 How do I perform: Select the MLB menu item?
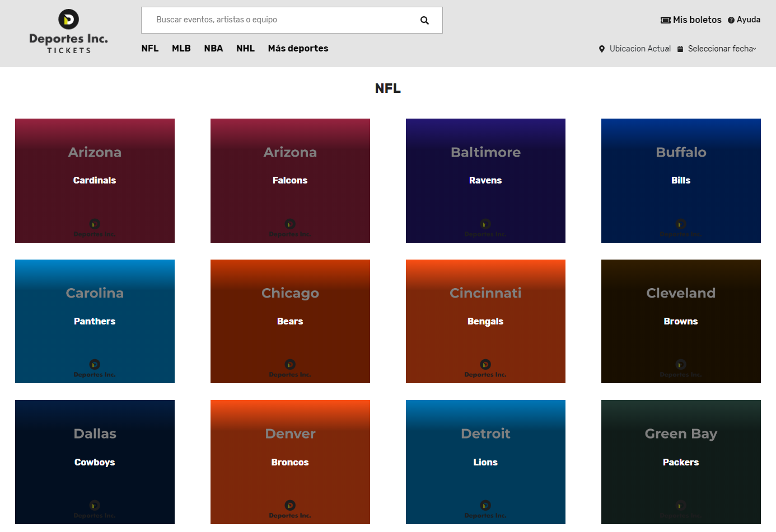(181, 48)
